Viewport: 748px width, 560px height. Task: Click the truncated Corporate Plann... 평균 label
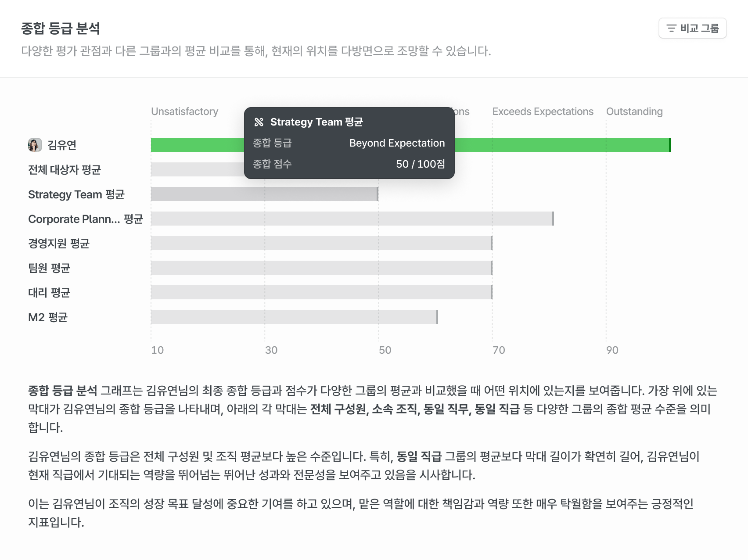tap(86, 219)
